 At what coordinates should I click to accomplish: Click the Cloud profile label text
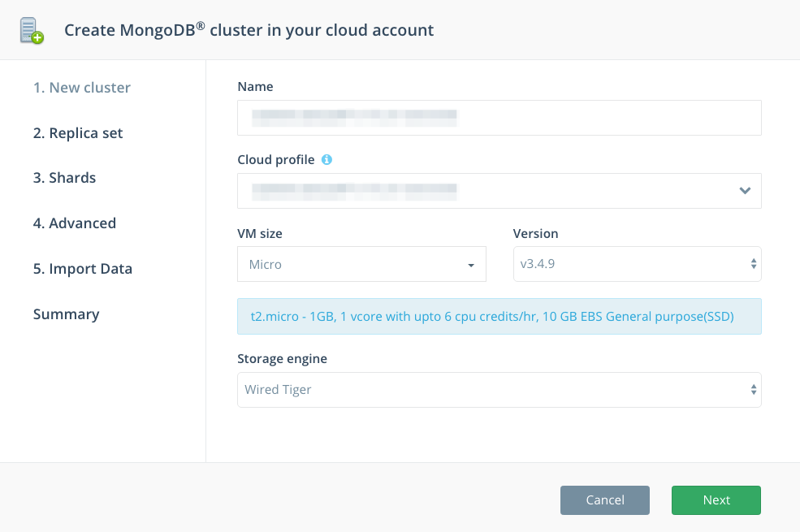pos(276,160)
